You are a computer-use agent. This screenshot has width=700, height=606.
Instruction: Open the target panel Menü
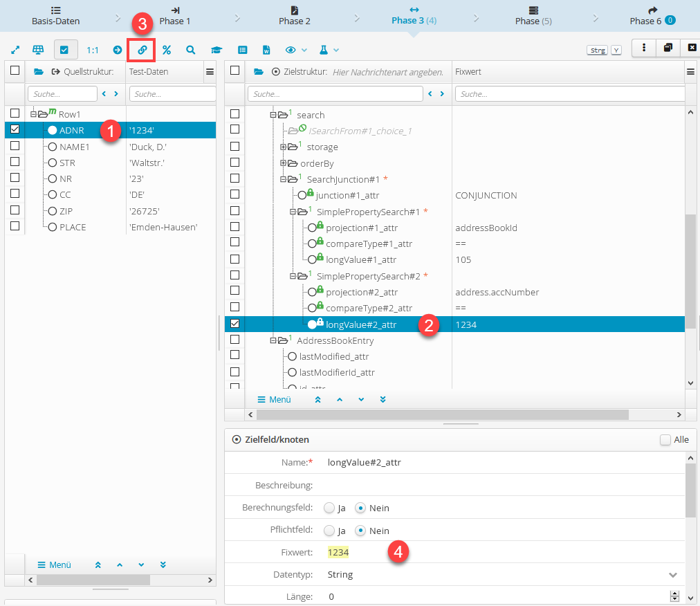(x=275, y=400)
